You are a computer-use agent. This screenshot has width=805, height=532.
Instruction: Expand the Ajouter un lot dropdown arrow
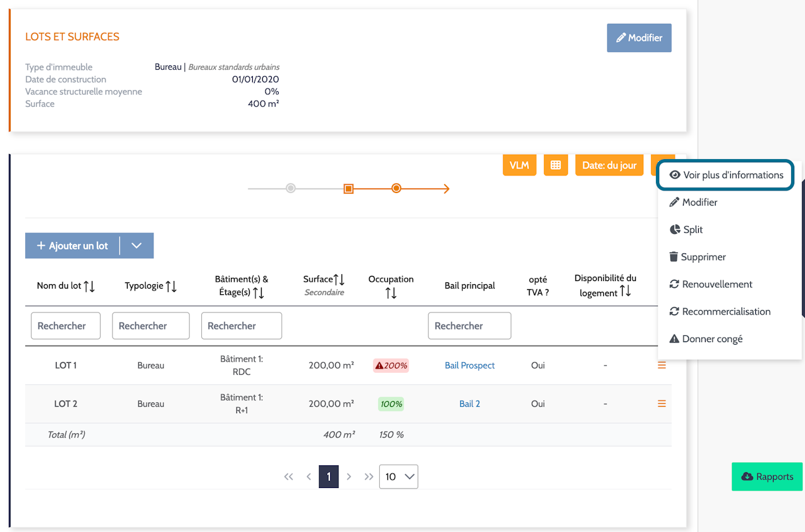[136, 246]
